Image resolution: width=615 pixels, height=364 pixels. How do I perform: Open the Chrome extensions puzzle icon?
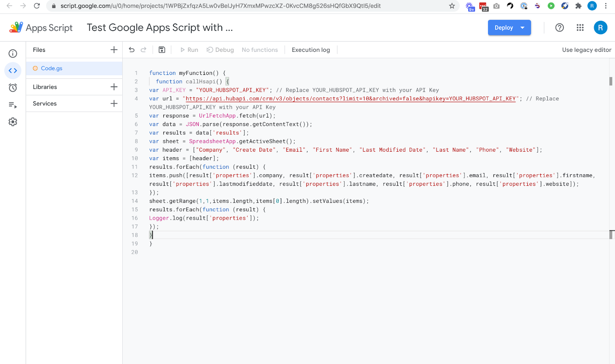578,6
